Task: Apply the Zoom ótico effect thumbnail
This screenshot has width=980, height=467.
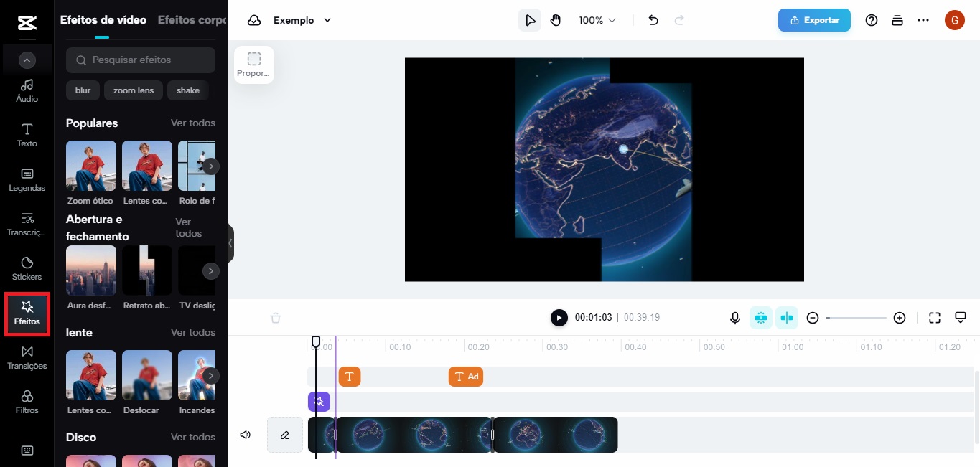Action: [91, 166]
